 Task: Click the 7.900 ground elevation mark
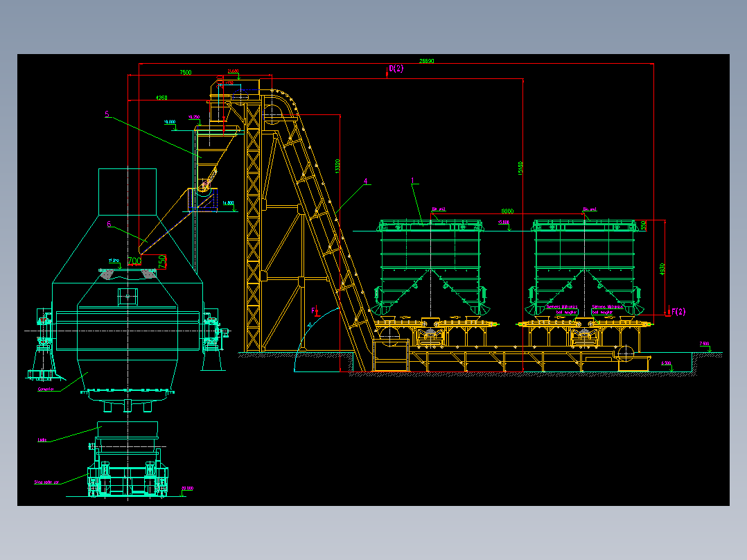point(704,344)
